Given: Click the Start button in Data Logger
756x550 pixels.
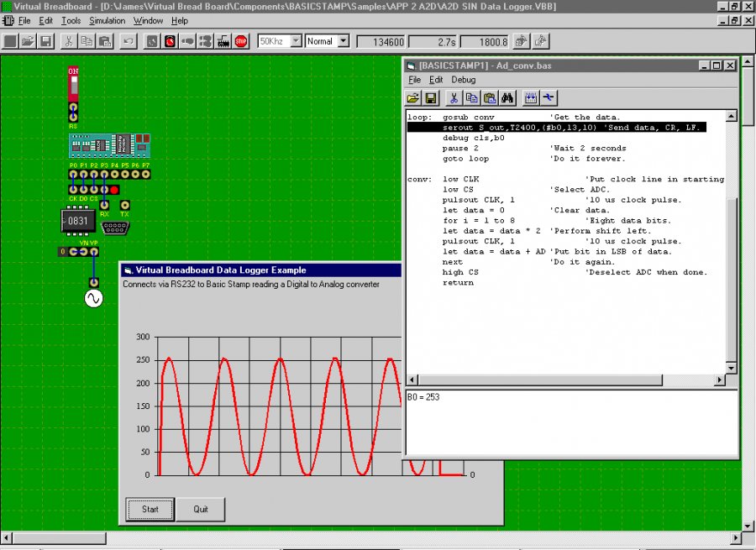Looking at the screenshot, I should click(150, 509).
